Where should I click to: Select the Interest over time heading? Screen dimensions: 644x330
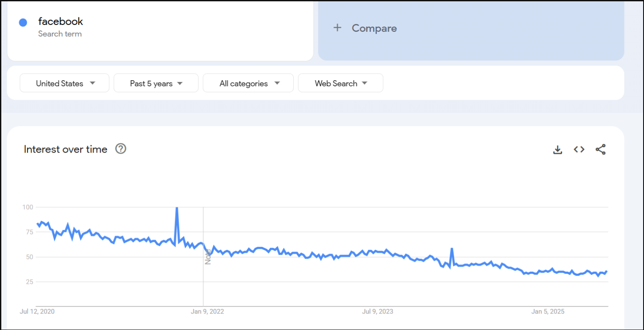click(x=65, y=149)
